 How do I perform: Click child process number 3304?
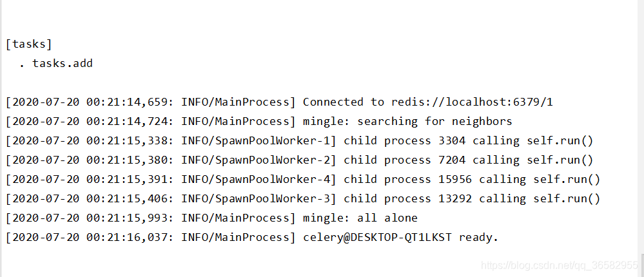(452, 141)
